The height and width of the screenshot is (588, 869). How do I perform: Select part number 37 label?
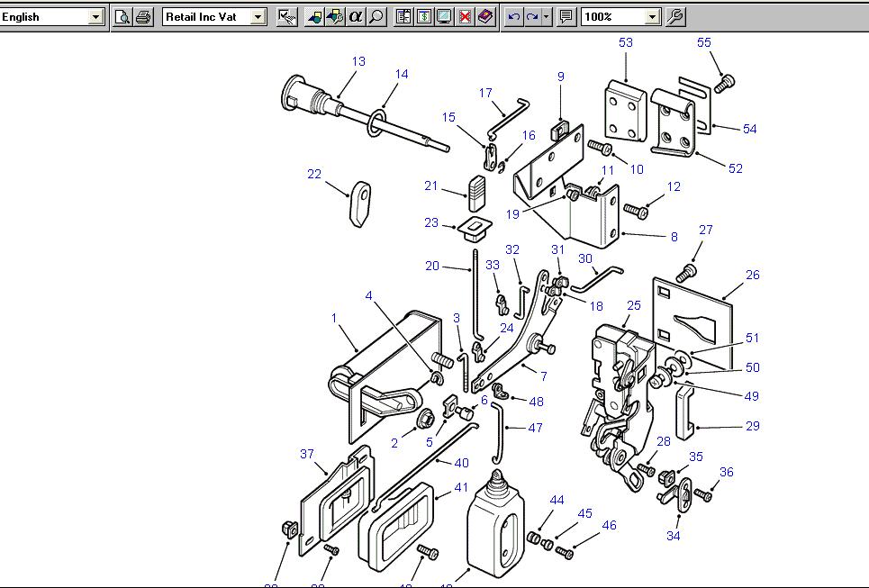(306, 454)
